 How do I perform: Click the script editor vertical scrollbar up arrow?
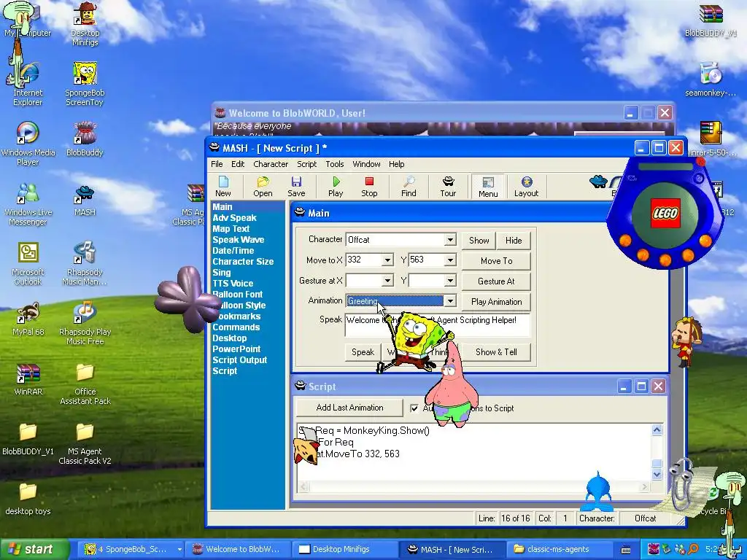[x=657, y=429]
